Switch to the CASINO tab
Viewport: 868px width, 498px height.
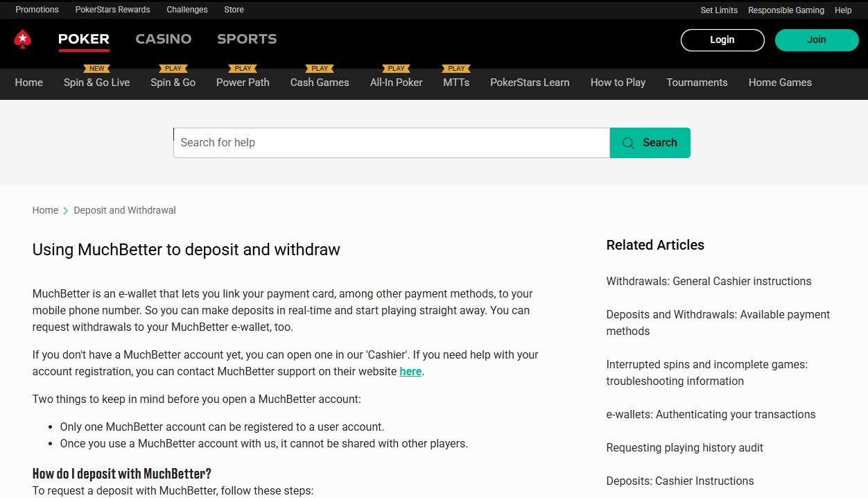point(164,39)
